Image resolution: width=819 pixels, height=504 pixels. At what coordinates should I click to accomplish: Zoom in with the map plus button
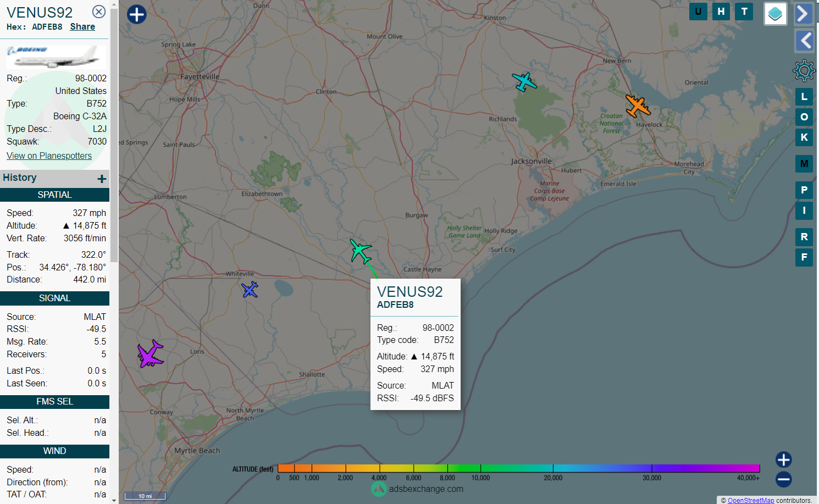784,459
